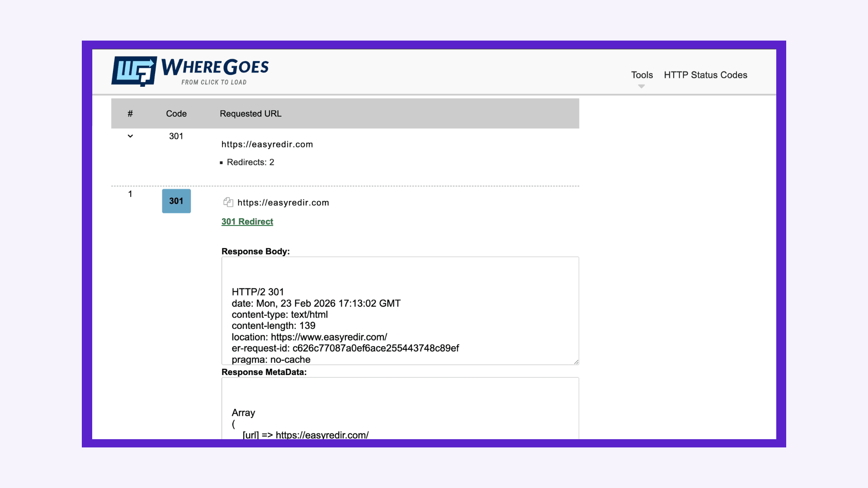Click the Requested URL column header
Screen dimensions: 868x488
pyautogui.click(x=250, y=114)
